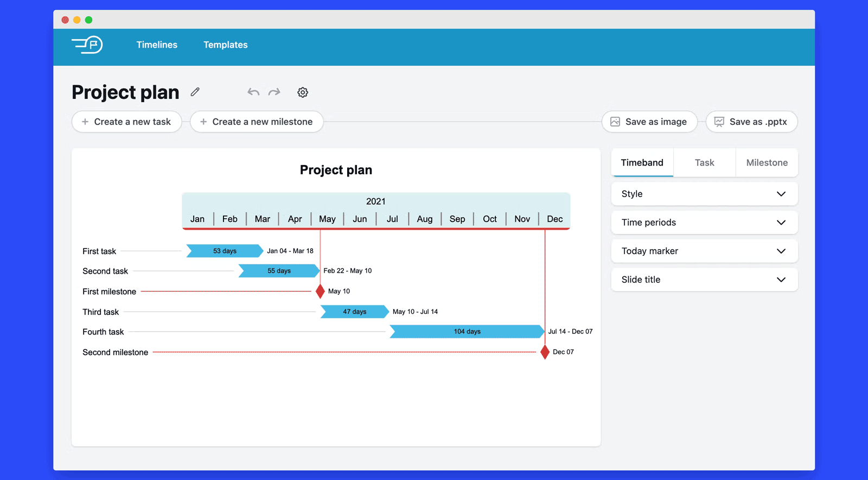Open the settings gear icon
Screen dimensions: 868x480
(303, 92)
